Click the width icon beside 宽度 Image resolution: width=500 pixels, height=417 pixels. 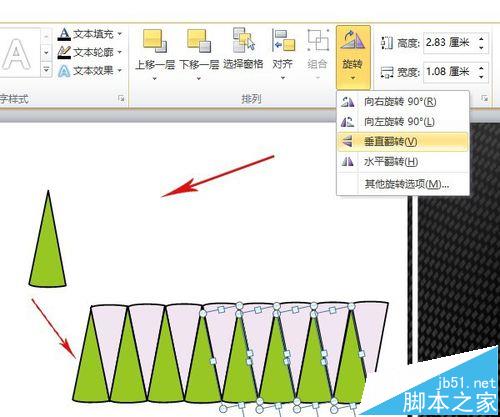coord(387,72)
